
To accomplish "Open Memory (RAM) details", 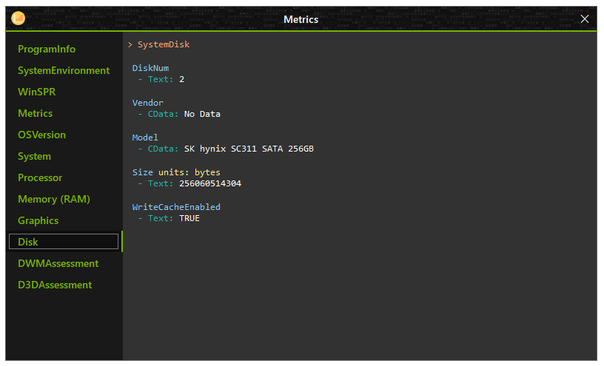I will tap(54, 199).
